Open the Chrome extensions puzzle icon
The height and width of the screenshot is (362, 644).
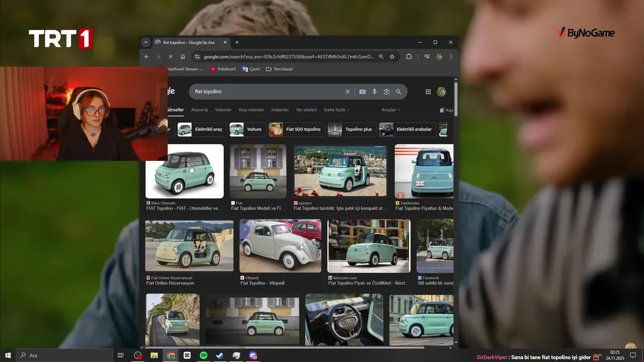[409, 57]
